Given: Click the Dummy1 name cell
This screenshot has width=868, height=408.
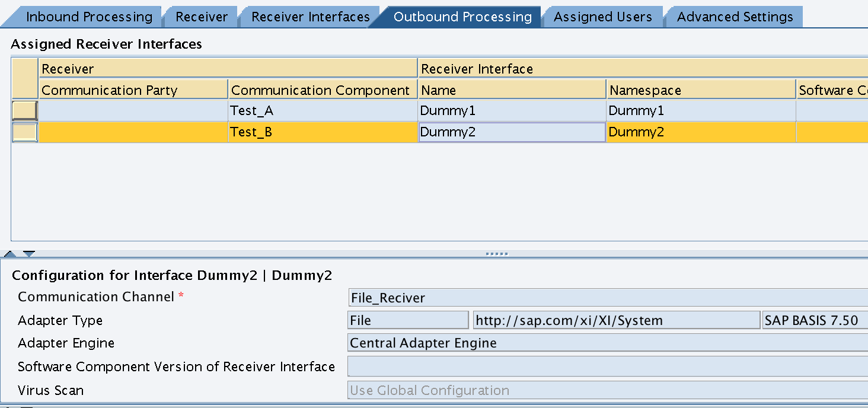Looking at the screenshot, I should (512, 111).
